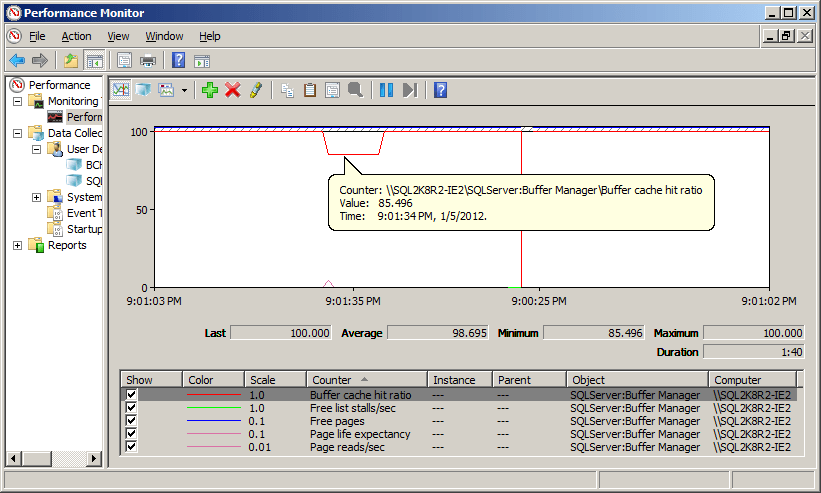Freeze display with the pause icon
Viewport: 821px width, 493px height.
click(x=386, y=90)
